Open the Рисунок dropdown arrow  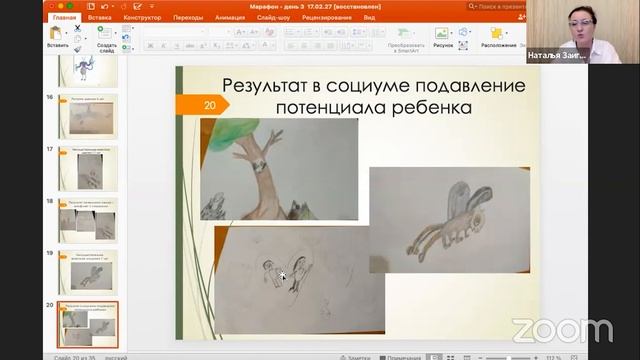(x=451, y=33)
